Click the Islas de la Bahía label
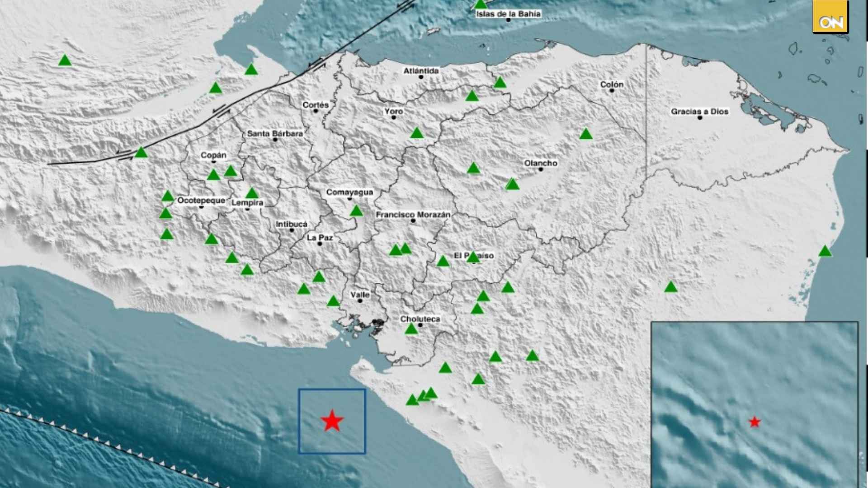This screenshot has width=868, height=488. (508, 14)
